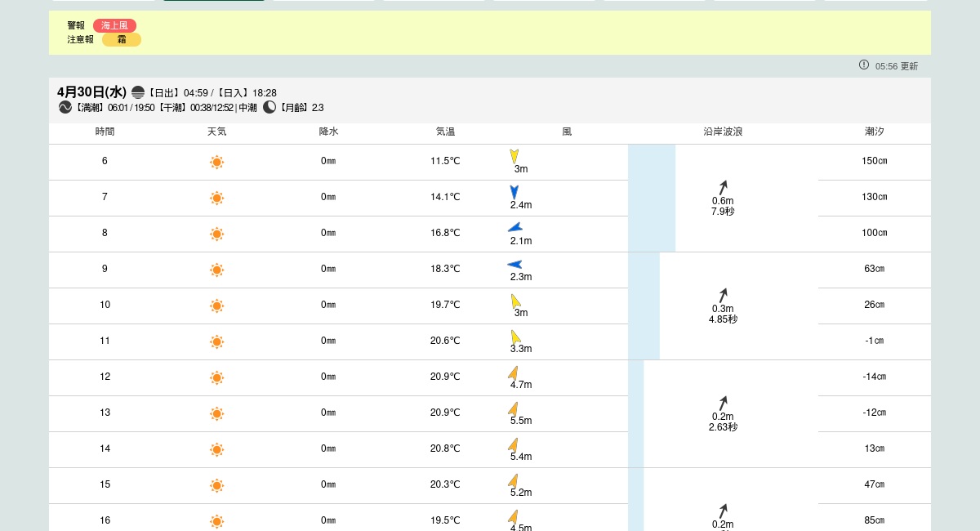The image size is (980, 531).
Task: Click the sunrise icon next to 4月30日(水)
Action: 138,92
